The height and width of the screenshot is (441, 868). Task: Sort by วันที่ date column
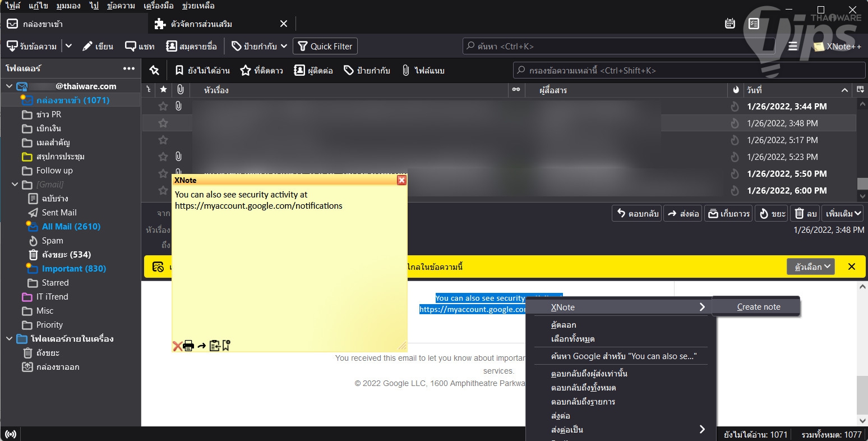[x=797, y=90]
